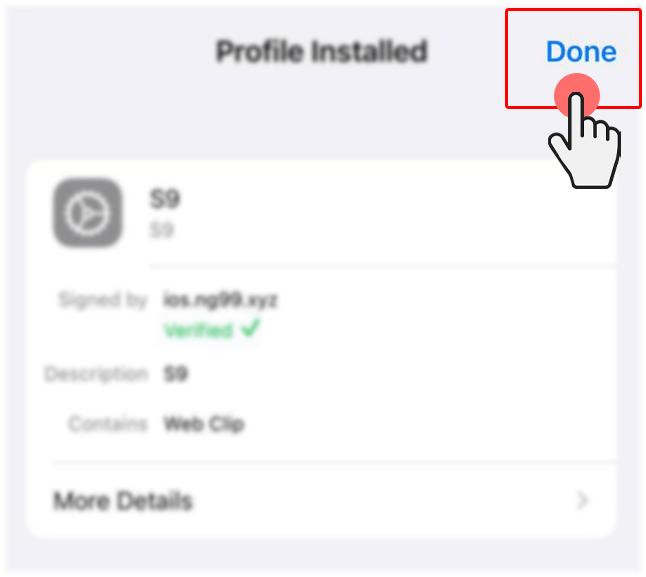Click the pointing hand cursor graphic
The width and height of the screenshot is (646, 577).
click(585, 140)
